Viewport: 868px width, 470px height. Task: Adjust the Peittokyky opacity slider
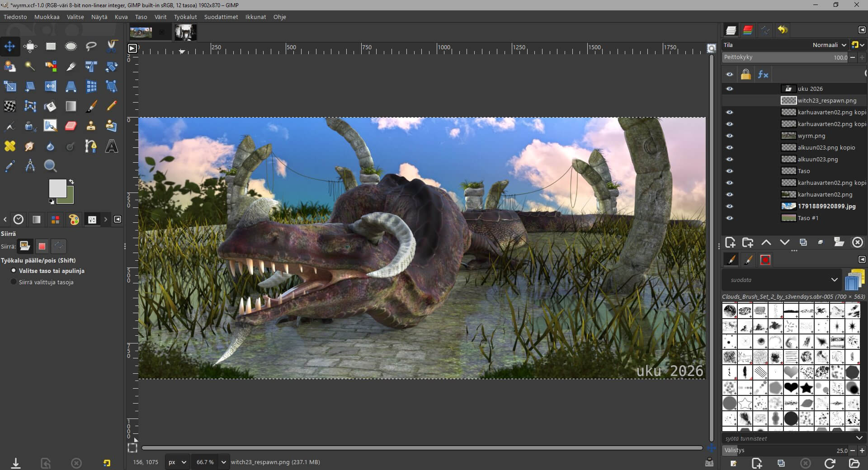pos(785,57)
